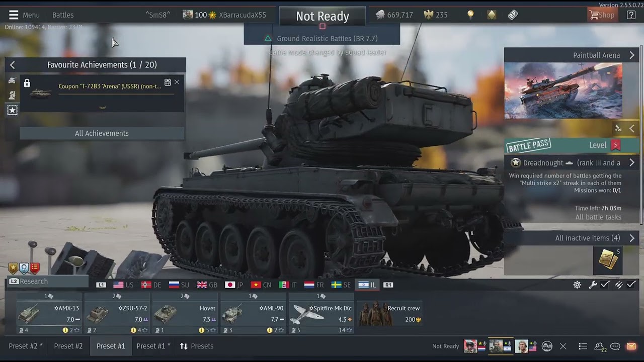Open the Shop
The image size is (644, 362).
(x=602, y=15)
